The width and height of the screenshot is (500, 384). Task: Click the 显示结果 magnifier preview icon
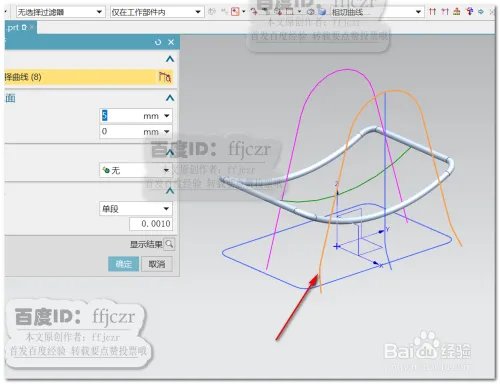[x=169, y=244]
